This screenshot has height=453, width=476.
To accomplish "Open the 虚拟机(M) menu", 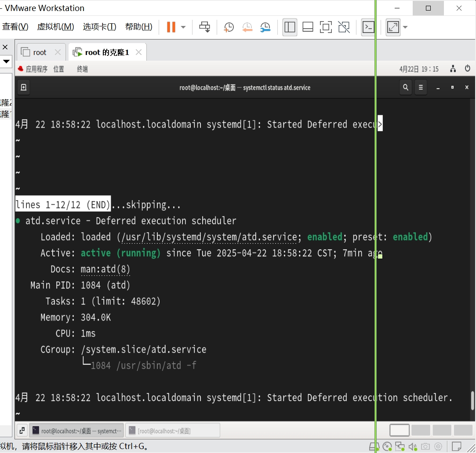I will (x=55, y=27).
